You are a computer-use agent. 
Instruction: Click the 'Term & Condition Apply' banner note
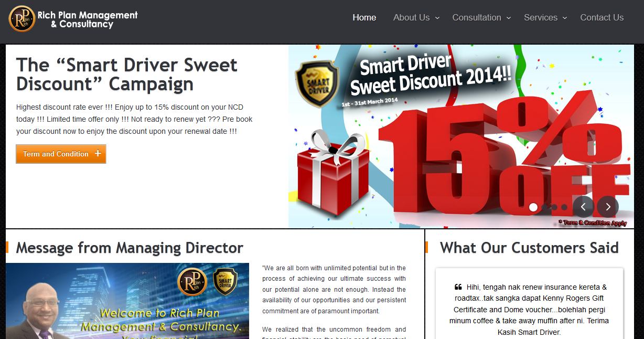pyautogui.click(x=593, y=223)
